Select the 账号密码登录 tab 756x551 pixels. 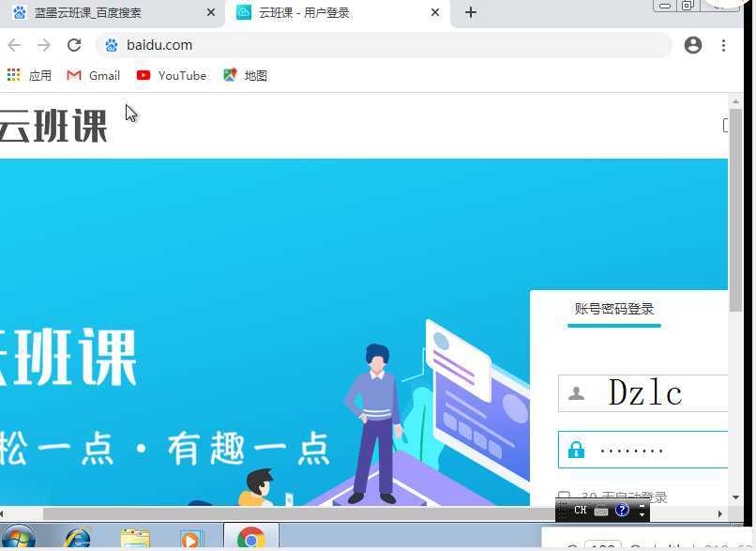click(x=613, y=309)
